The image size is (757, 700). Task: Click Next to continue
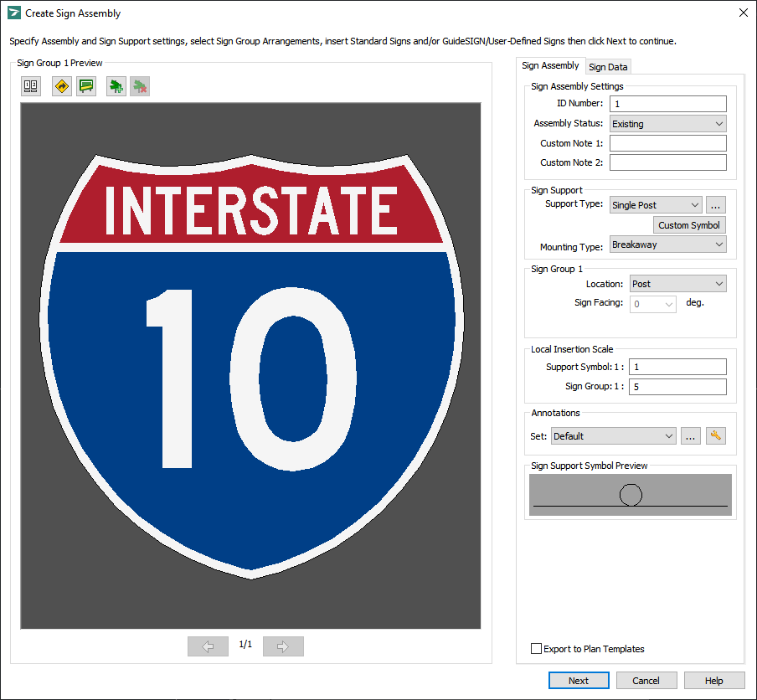click(x=579, y=680)
